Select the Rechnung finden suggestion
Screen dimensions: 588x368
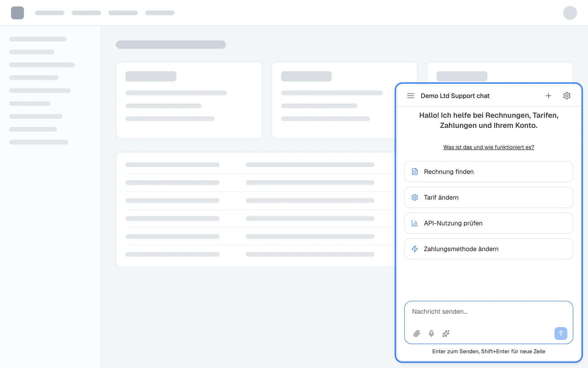[489, 172]
